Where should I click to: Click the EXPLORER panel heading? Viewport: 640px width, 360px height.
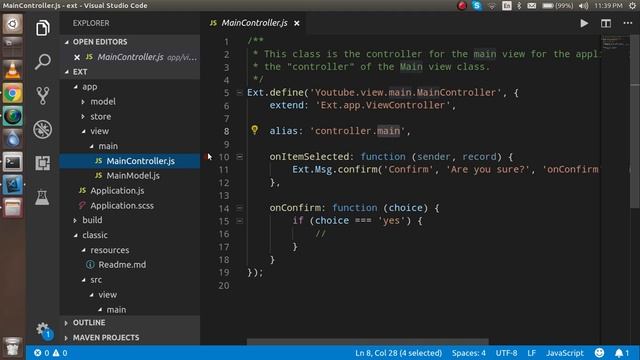(91, 23)
